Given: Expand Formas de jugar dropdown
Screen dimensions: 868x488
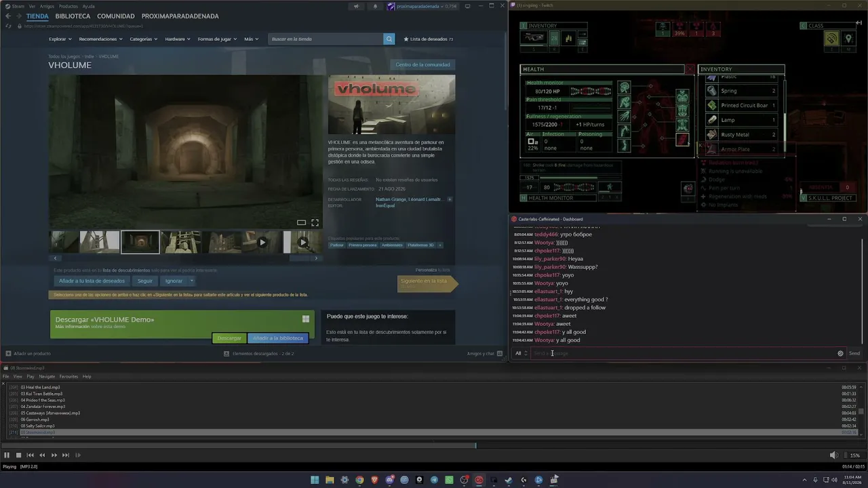Looking at the screenshot, I should pyautogui.click(x=217, y=39).
